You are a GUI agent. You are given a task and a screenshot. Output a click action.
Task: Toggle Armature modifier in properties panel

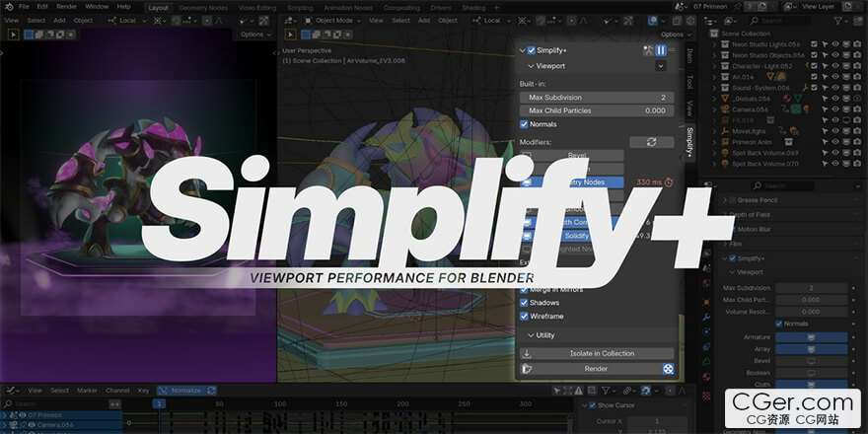pyautogui.click(x=811, y=337)
